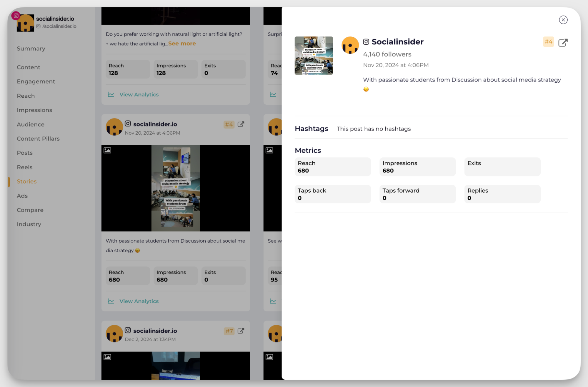Image resolution: width=588 pixels, height=387 pixels.
Task: Open Audience in sidebar
Action: coord(31,124)
